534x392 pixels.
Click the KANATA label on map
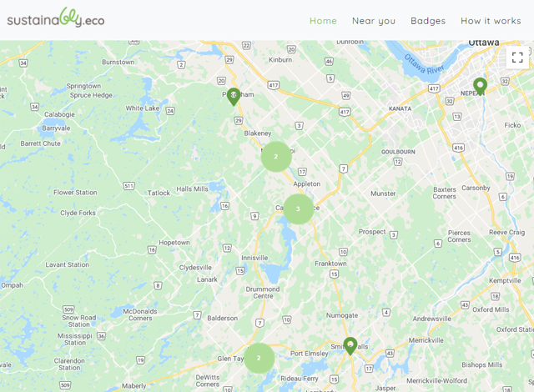[400, 109]
